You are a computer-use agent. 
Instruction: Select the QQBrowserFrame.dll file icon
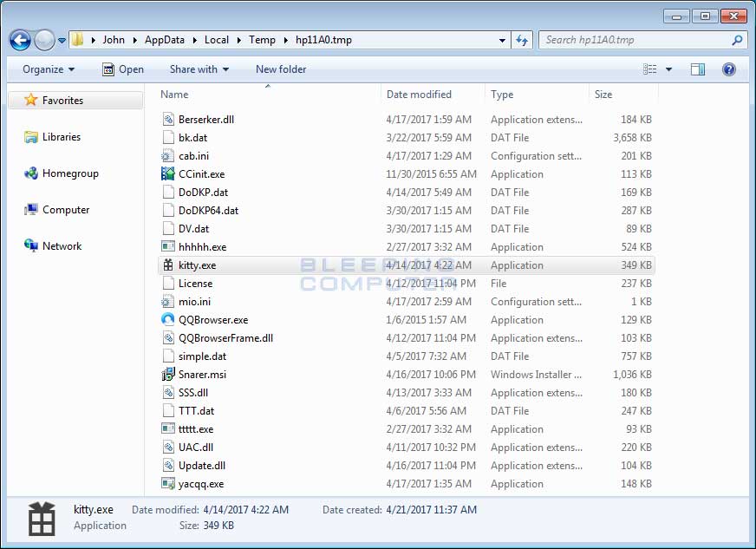[x=168, y=337]
